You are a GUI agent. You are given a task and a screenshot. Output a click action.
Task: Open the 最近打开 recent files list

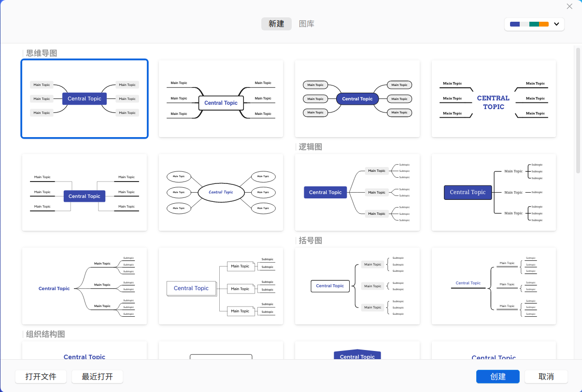pos(97,377)
